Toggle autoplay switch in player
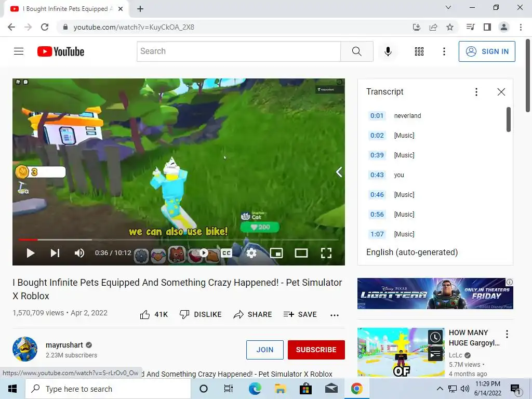The height and width of the screenshot is (399, 532). pos(204,252)
